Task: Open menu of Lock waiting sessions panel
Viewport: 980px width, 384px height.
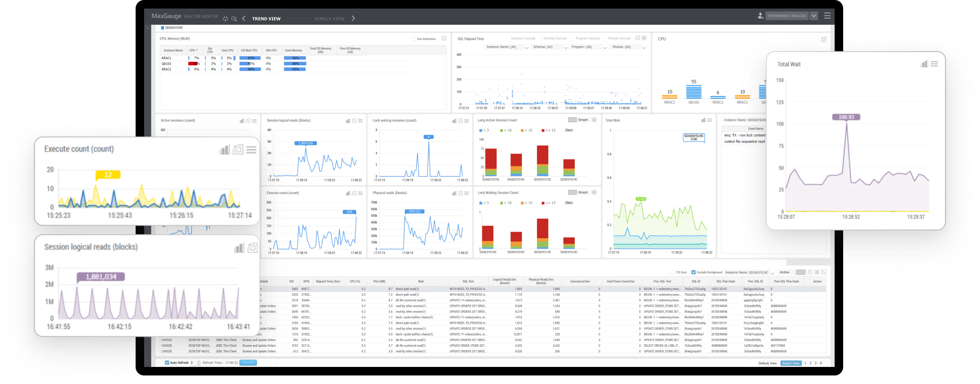Action: [x=467, y=121]
